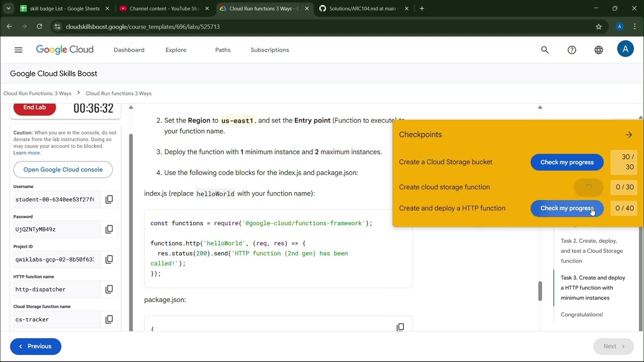Click the Next button
The height and width of the screenshot is (362, 644).
(614, 346)
